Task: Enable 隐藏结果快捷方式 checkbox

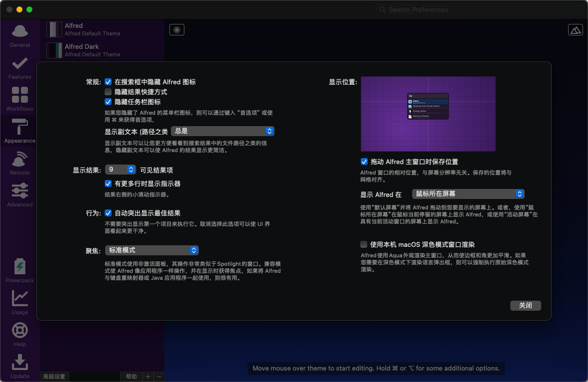Action: [x=108, y=92]
